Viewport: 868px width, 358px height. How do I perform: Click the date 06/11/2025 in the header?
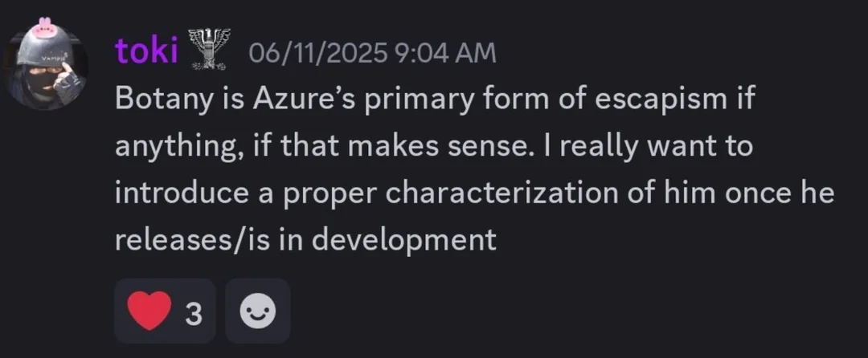click(x=317, y=53)
